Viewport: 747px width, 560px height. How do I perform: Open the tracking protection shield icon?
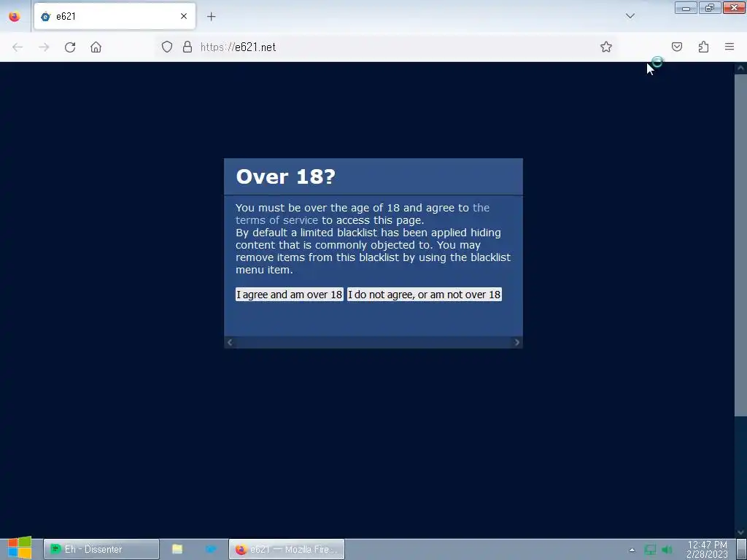point(167,47)
